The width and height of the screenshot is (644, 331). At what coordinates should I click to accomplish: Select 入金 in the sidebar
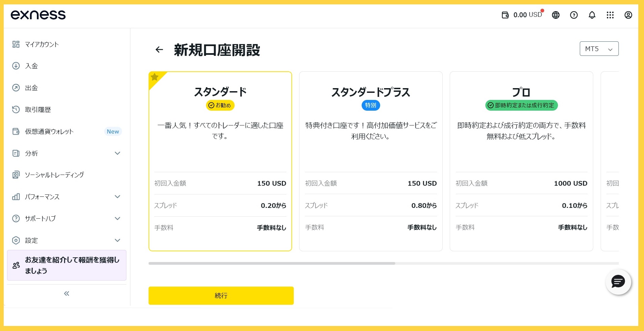click(x=32, y=66)
